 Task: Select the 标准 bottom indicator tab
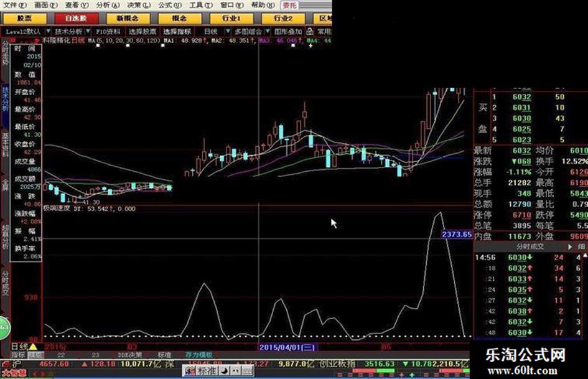[164, 355]
